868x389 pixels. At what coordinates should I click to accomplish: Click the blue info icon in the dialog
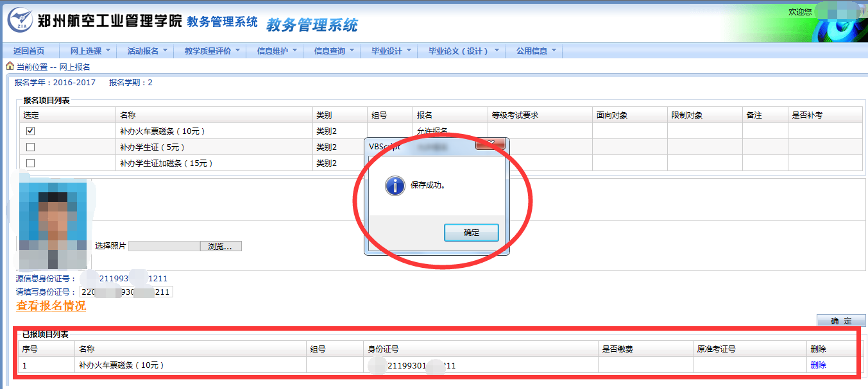click(395, 186)
